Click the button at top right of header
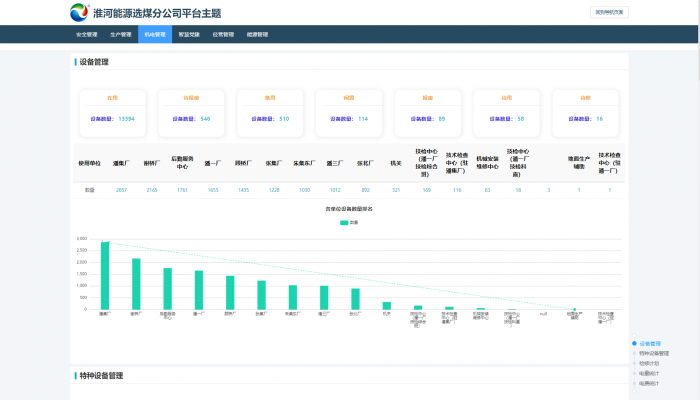This screenshot has height=400, width=700. [x=611, y=13]
